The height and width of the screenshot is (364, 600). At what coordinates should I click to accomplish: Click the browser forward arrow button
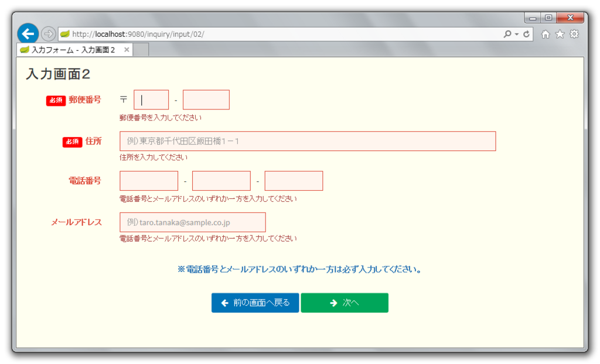[x=48, y=34]
